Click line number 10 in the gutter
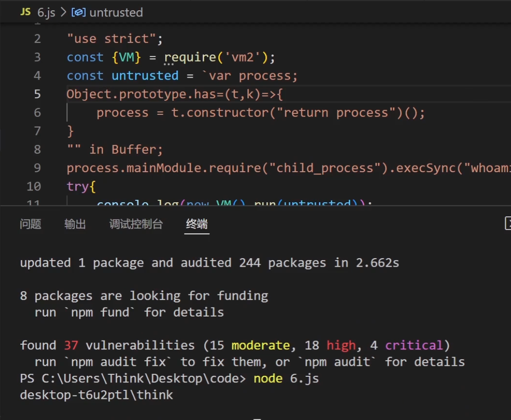Image resolution: width=511 pixels, height=420 pixels. click(34, 186)
